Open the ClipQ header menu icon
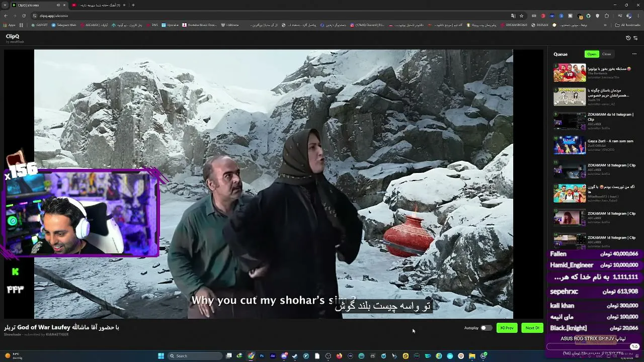644x362 pixels. (635, 38)
